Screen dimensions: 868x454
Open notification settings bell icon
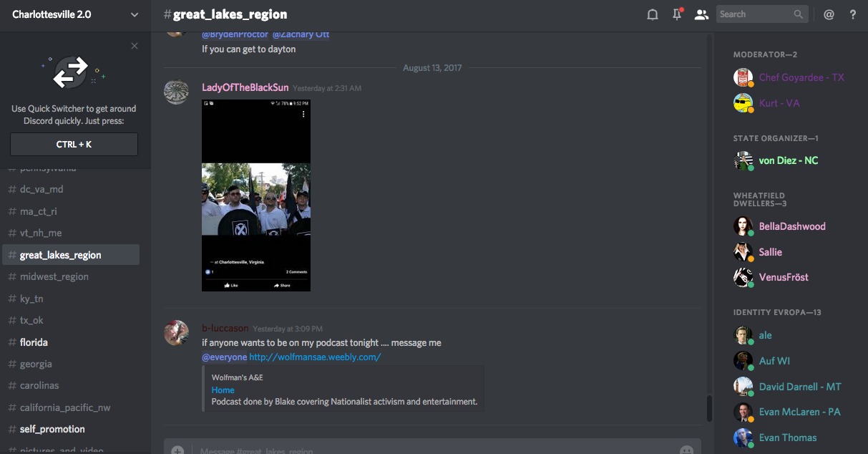[652, 14]
